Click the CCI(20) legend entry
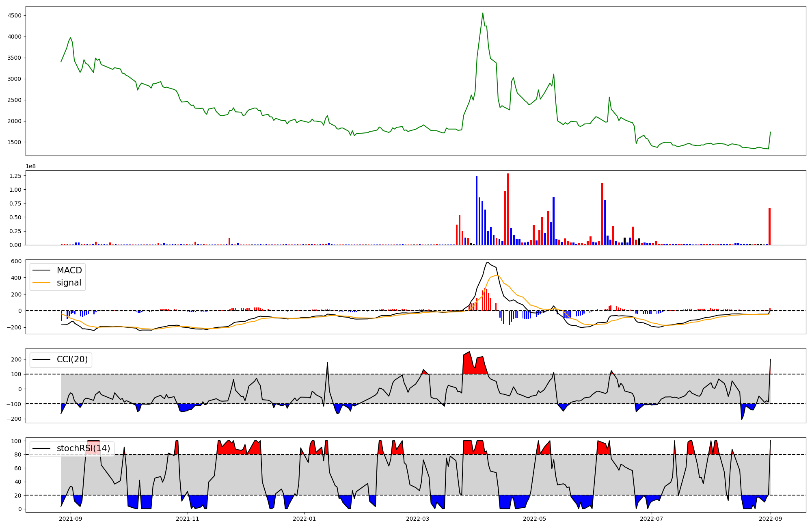The image size is (812, 528). [72, 359]
